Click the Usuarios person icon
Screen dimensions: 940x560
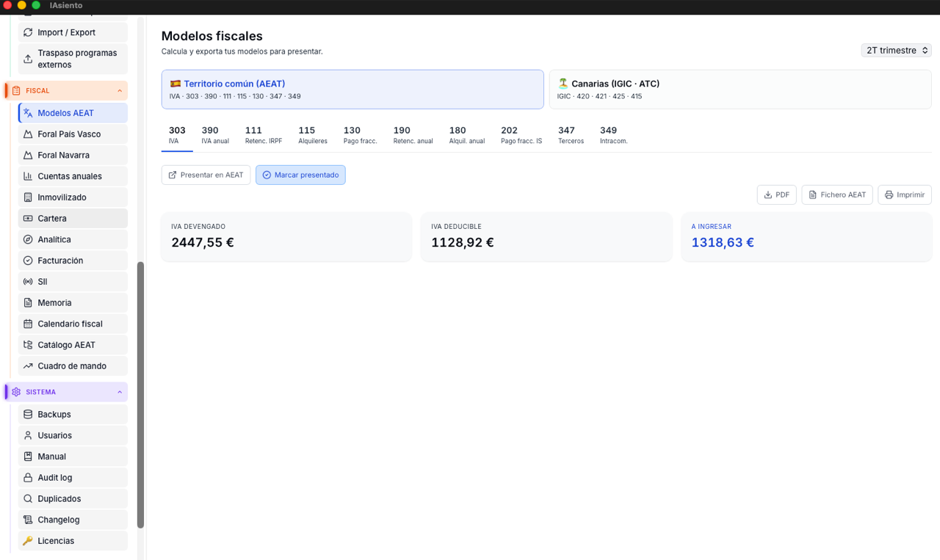[x=28, y=435]
